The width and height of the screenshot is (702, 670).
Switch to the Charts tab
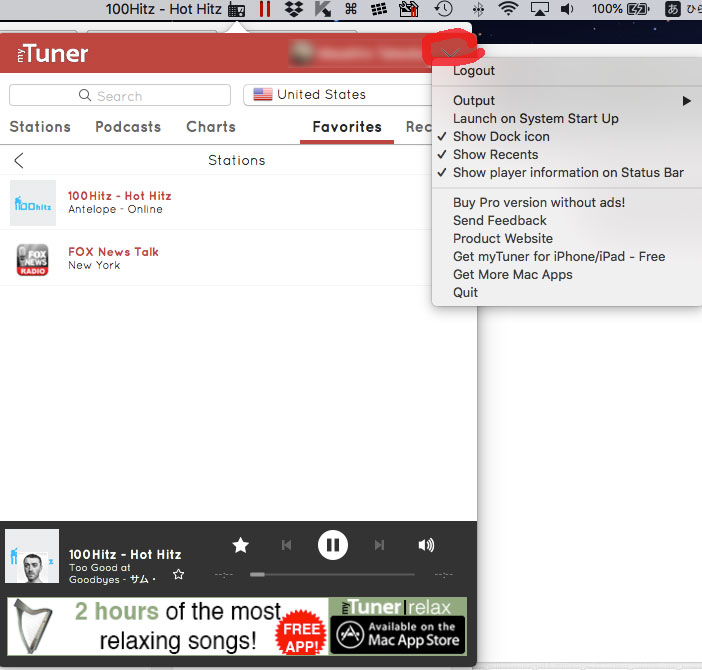pyautogui.click(x=211, y=127)
